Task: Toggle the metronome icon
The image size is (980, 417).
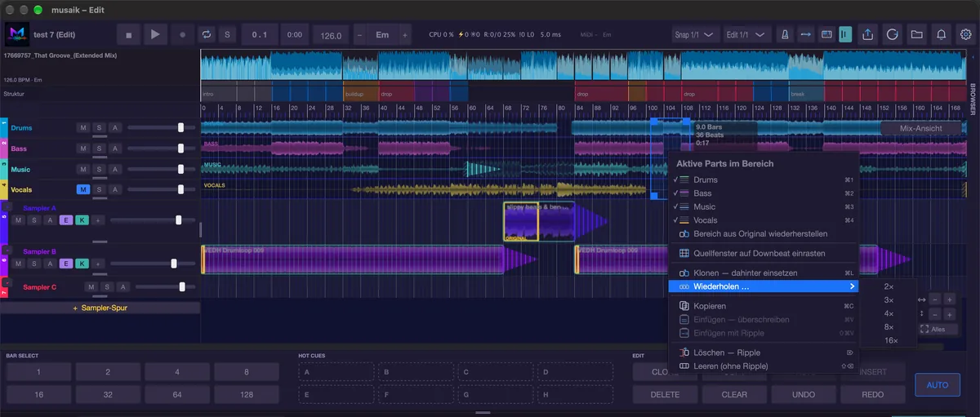Action: point(785,35)
